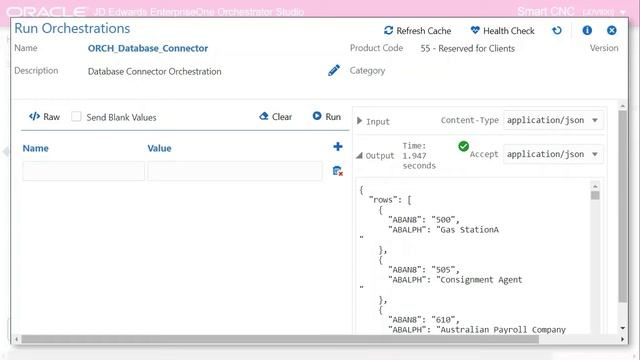640x360 pixels.
Task: Click the scroll up arrow of JSON output
Action: pos(595,186)
